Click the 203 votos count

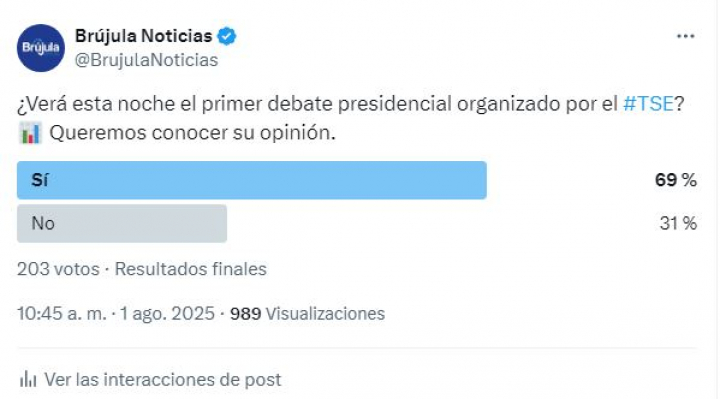[58, 269]
